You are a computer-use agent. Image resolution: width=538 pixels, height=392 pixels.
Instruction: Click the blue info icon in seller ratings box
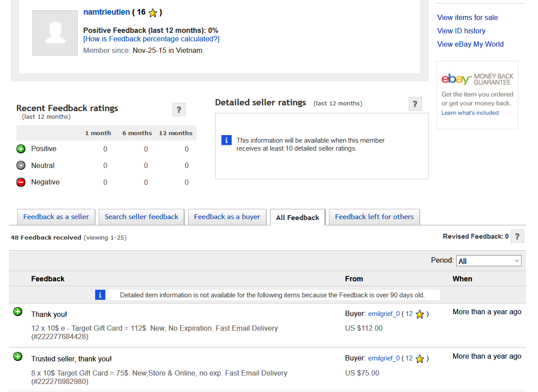226,140
